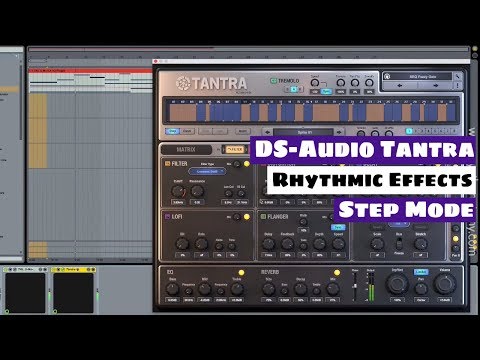Click the second mode button below the steps
480x360 pixels.
[x=187, y=131]
